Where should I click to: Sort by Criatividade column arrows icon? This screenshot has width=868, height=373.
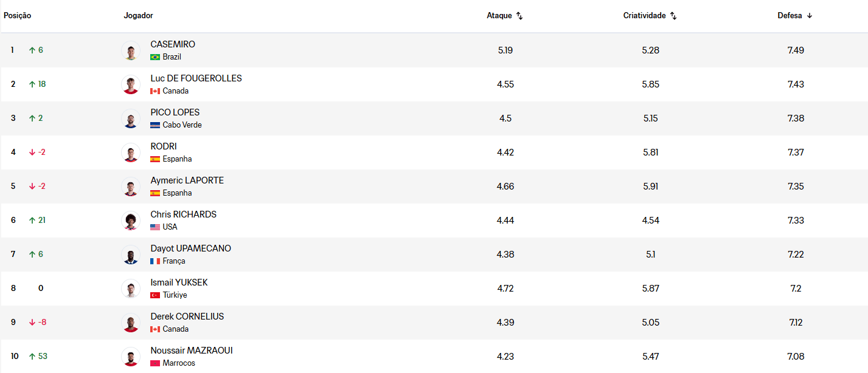673,16
